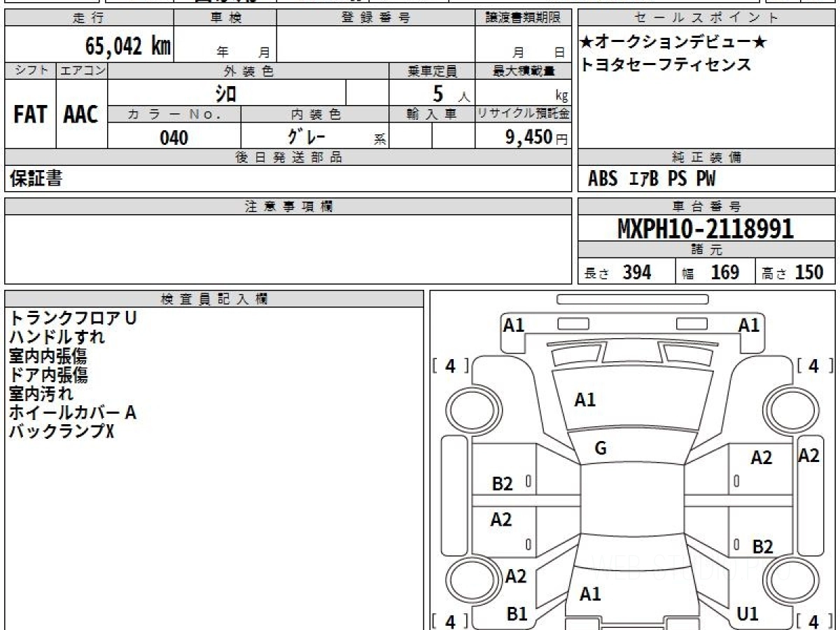Click the セールスポイント section header
The image size is (840, 630).
coord(706,18)
